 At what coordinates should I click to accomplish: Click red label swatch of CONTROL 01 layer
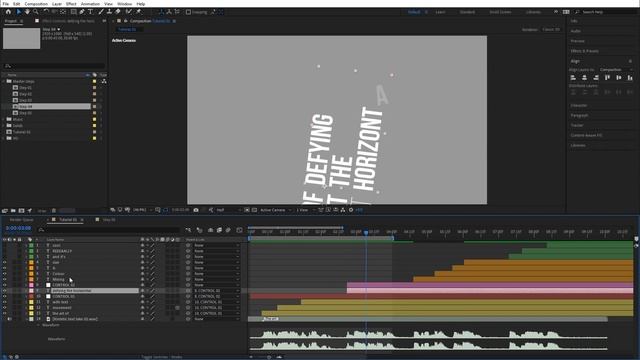coord(31,296)
